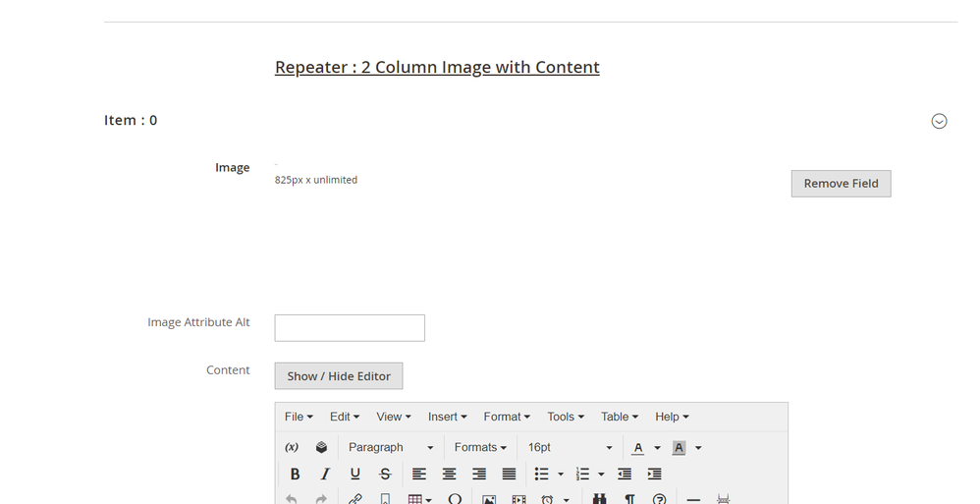
Task: Open the editor Table menu
Action: pos(620,417)
